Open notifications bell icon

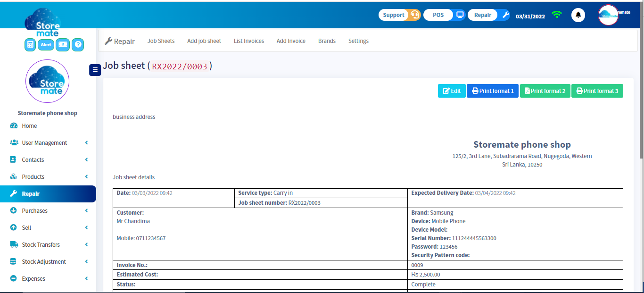(x=578, y=15)
